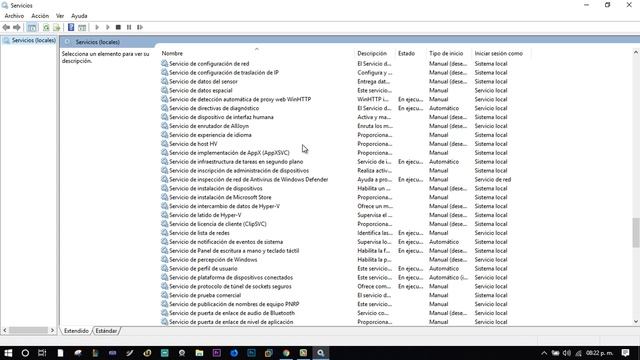The height and width of the screenshot is (360, 640).
Task: Click the Forward arrow in the toolbar
Action: 17,27
